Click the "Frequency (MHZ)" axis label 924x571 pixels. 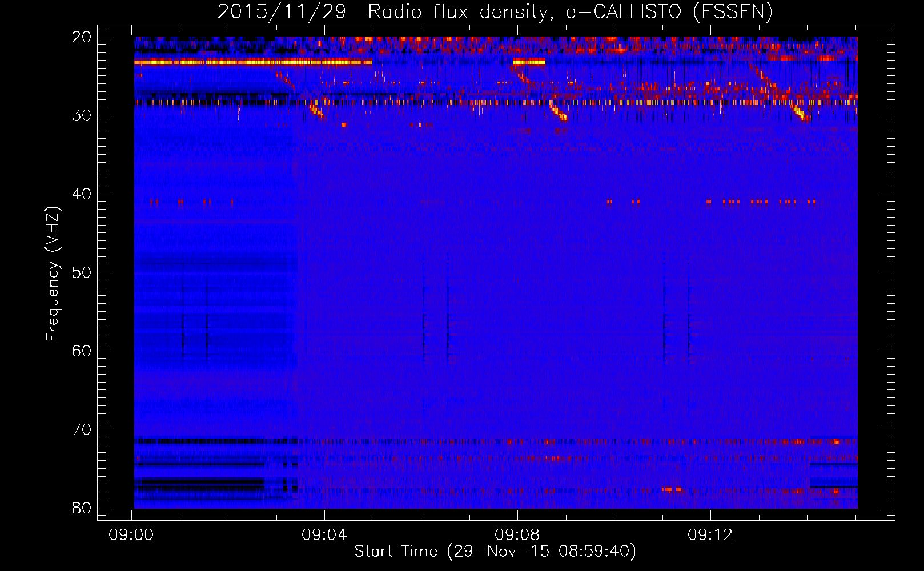click(53, 274)
